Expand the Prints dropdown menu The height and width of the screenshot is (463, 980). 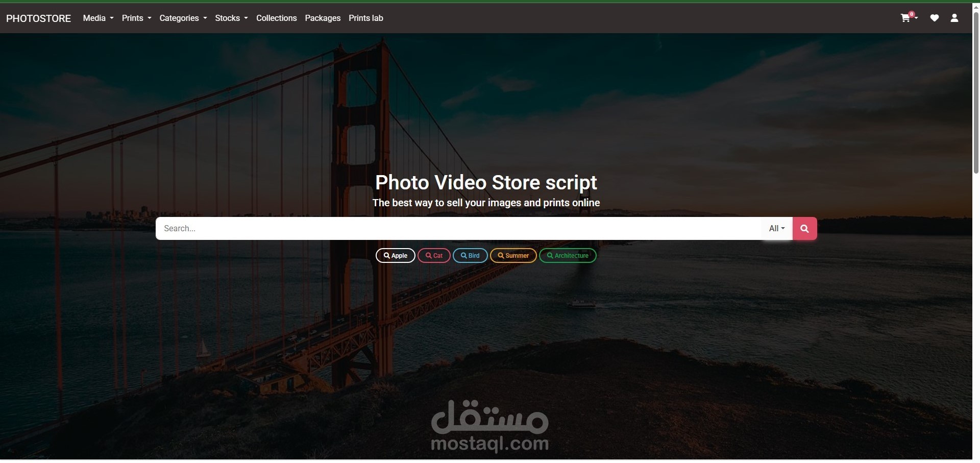tap(137, 18)
